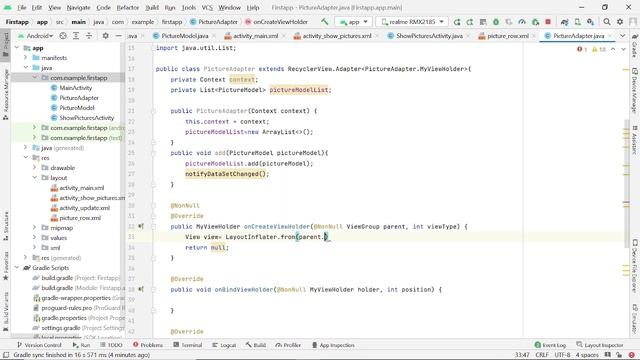
Task: Click the override gutter icon at onCreateViewHolder
Action: click(x=141, y=226)
